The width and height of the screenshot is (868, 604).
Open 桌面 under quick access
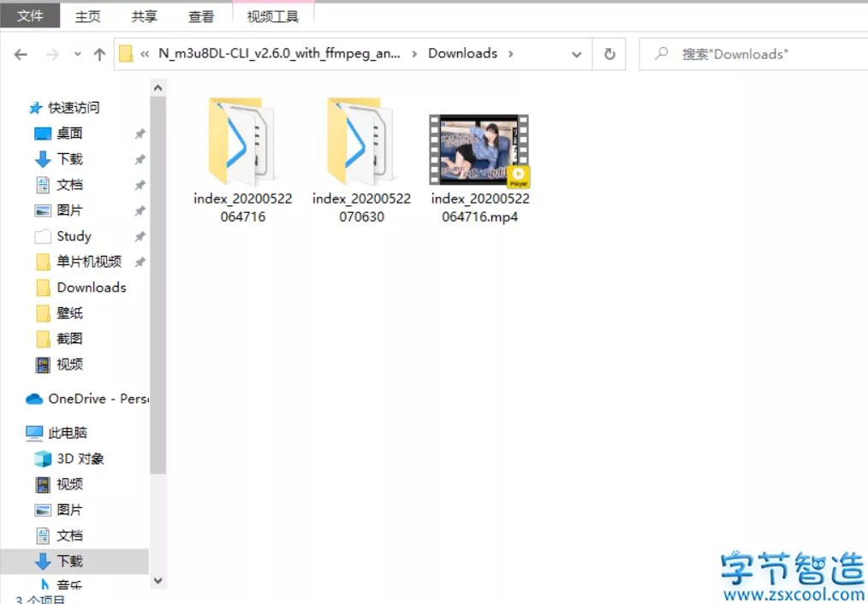tap(69, 133)
